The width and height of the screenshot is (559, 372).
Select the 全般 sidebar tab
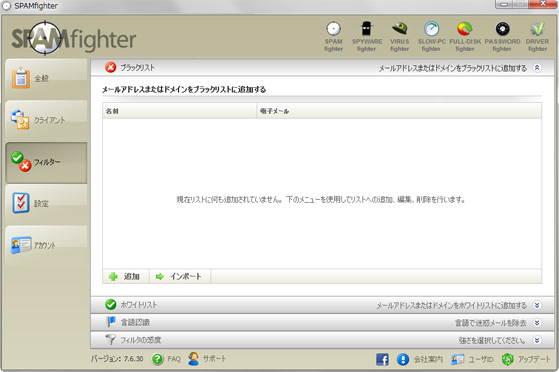click(46, 79)
